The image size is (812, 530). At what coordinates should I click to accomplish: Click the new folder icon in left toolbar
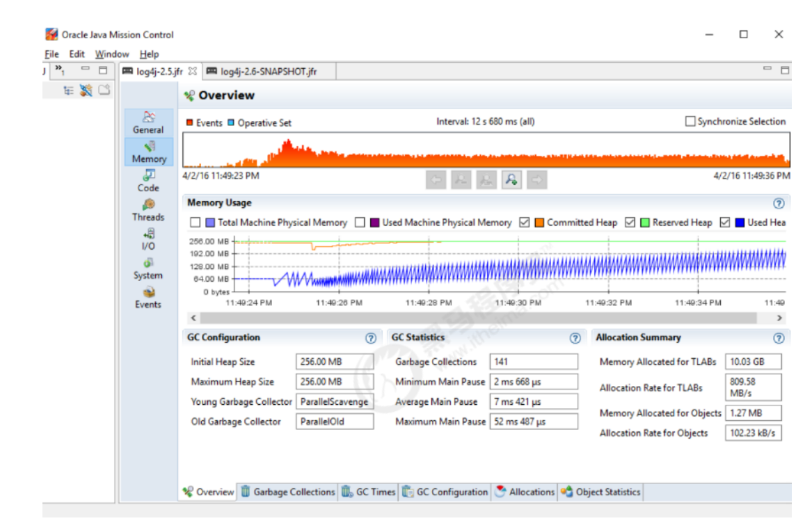coord(104,90)
